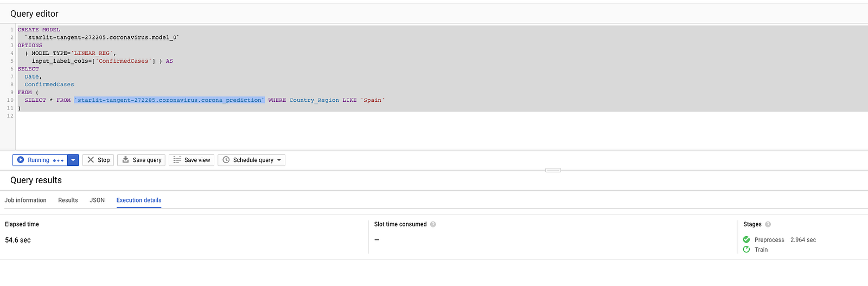Open the run options dropdown arrow
The image size is (868, 286).
[73, 160]
